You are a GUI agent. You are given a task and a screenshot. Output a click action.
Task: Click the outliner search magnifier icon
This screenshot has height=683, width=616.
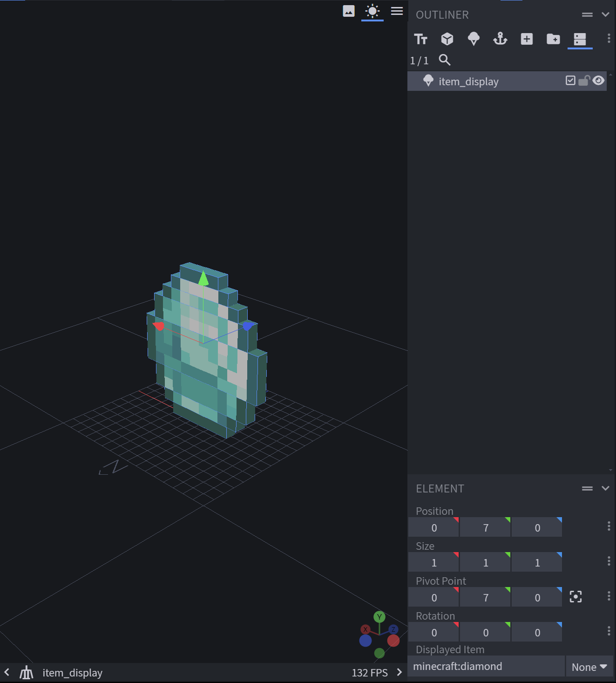pyautogui.click(x=445, y=60)
